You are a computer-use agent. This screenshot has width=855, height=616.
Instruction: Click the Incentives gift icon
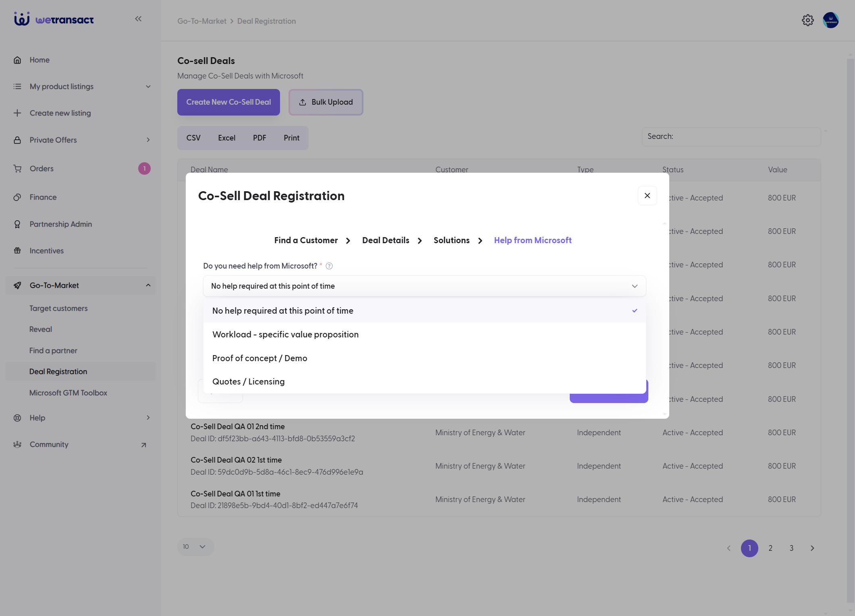(17, 251)
